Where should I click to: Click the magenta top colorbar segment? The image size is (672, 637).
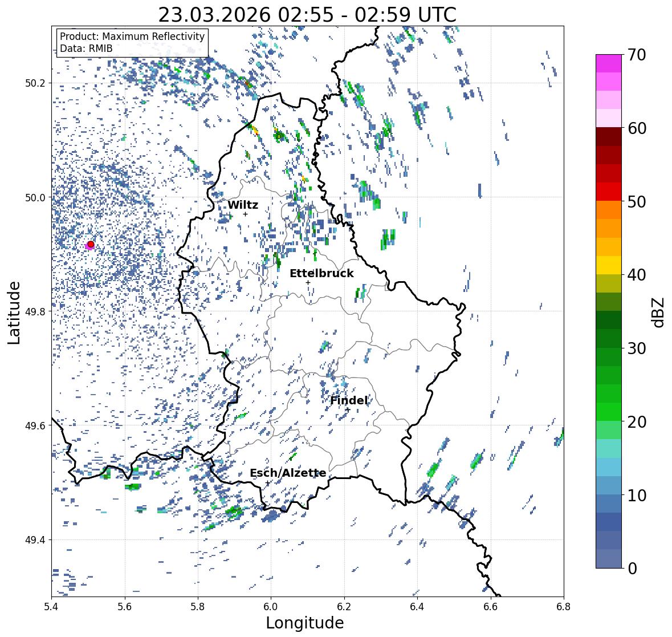click(609, 63)
